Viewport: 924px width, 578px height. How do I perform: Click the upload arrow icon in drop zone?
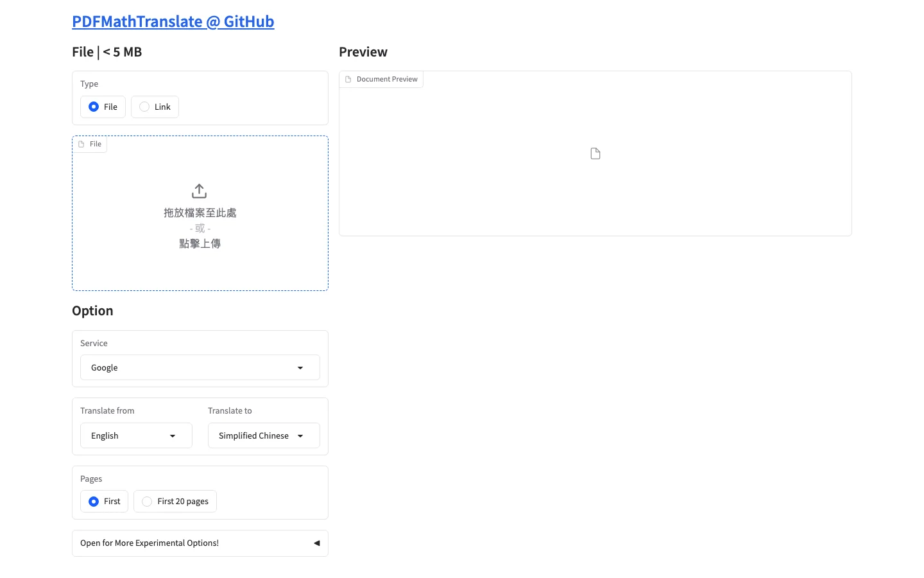(200, 191)
